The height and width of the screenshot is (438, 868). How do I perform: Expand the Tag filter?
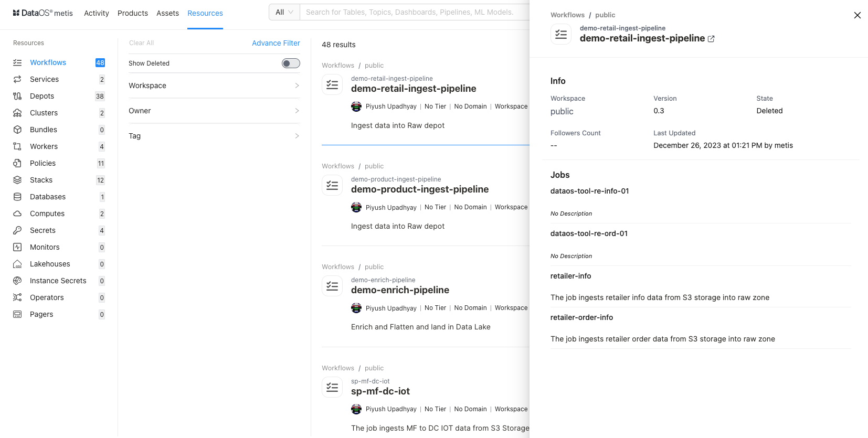point(214,136)
